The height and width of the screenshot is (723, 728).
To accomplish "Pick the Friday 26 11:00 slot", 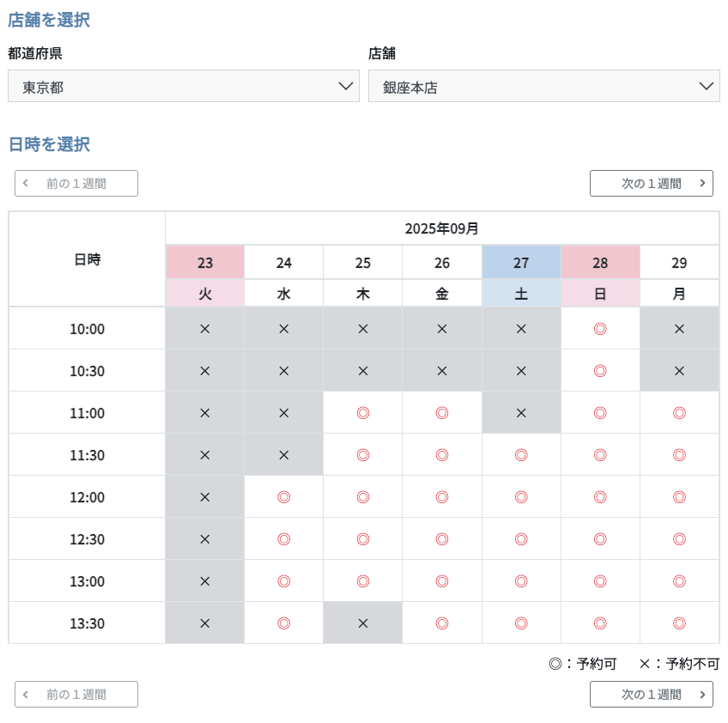I will [x=442, y=413].
